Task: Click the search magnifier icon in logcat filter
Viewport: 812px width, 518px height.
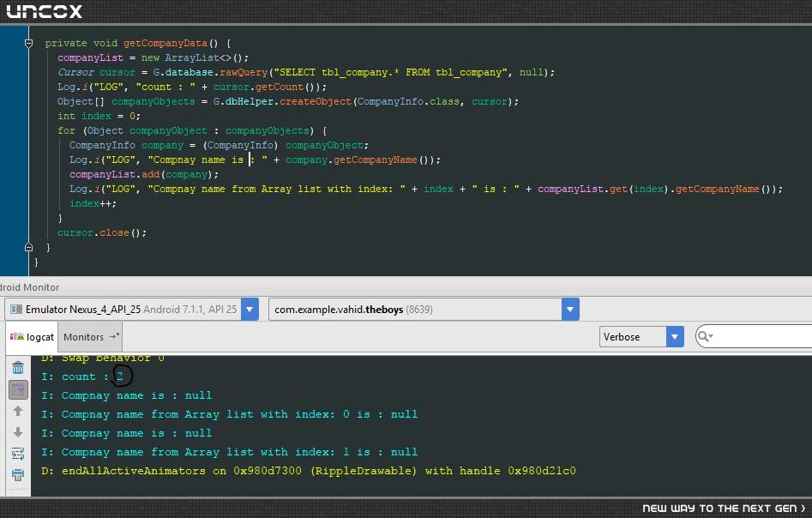Action: (704, 337)
